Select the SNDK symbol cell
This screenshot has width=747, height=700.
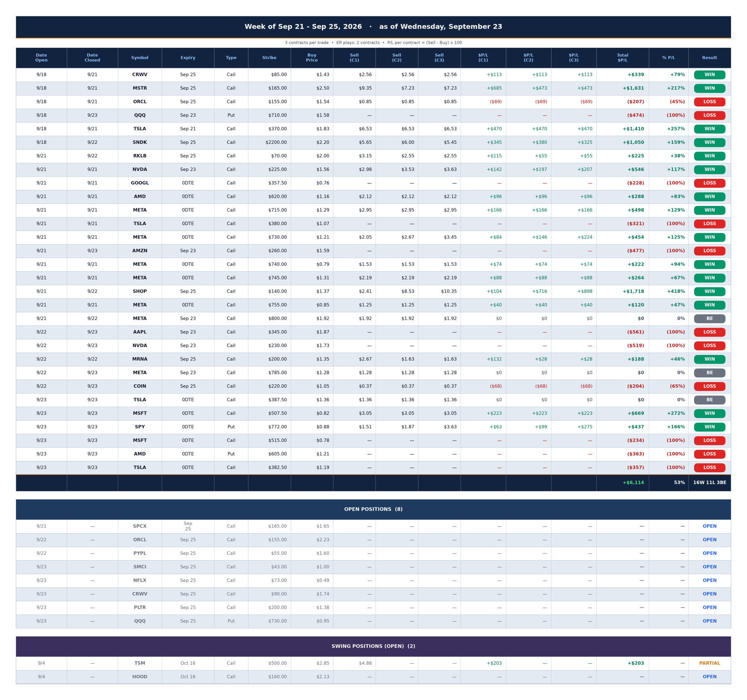140,142
